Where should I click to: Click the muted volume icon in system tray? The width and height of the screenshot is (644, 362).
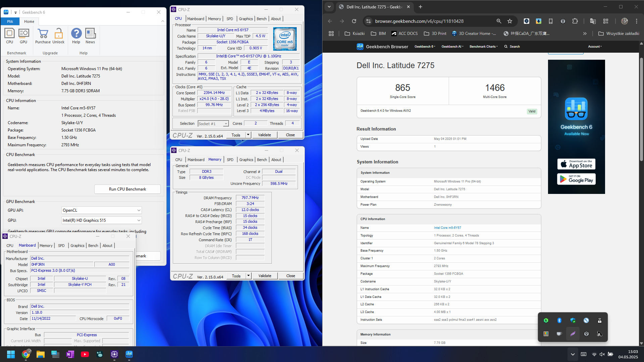[x=602, y=354]
